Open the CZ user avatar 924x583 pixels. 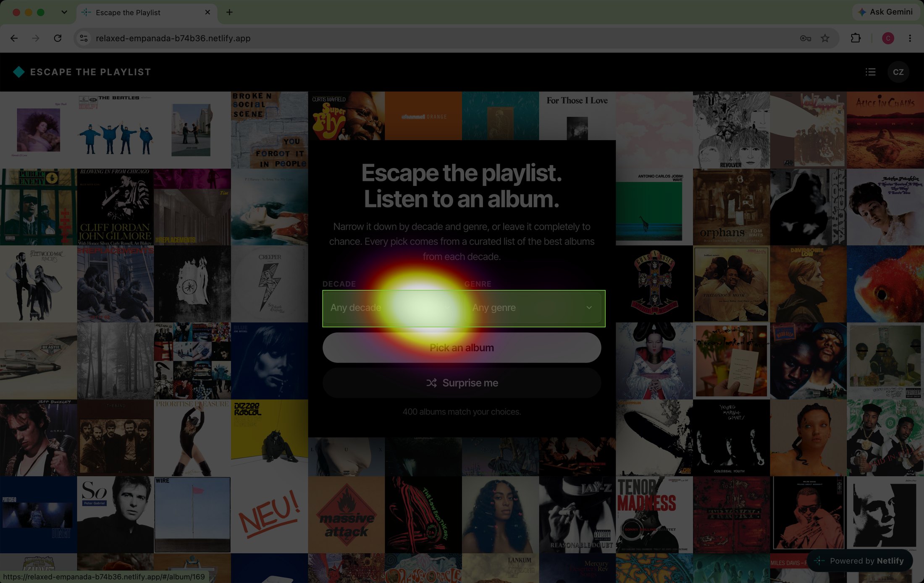[898, 72]
